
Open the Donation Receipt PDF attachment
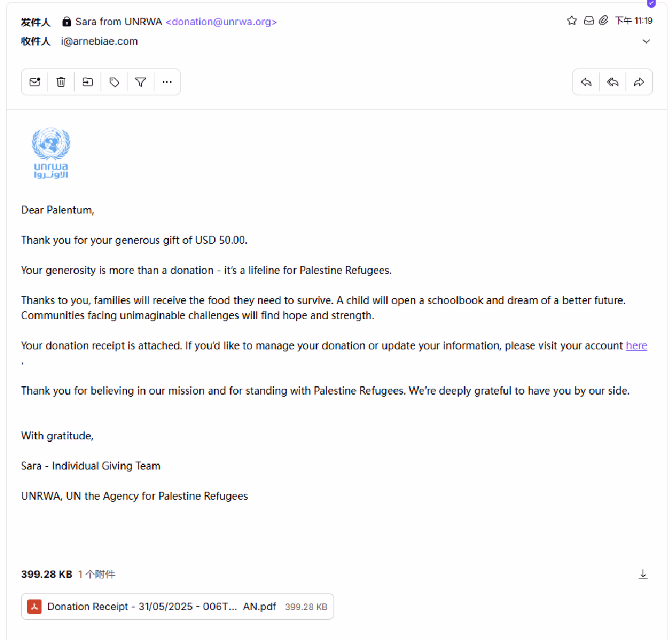point(177,606)
